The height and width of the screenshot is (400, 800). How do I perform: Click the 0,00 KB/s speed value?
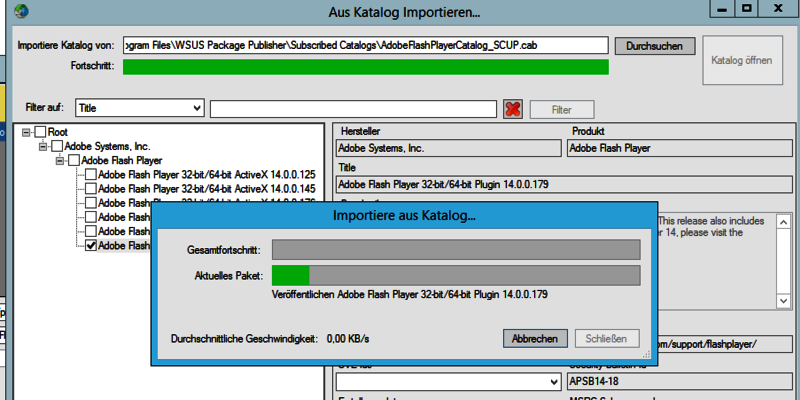pos(347,339)
